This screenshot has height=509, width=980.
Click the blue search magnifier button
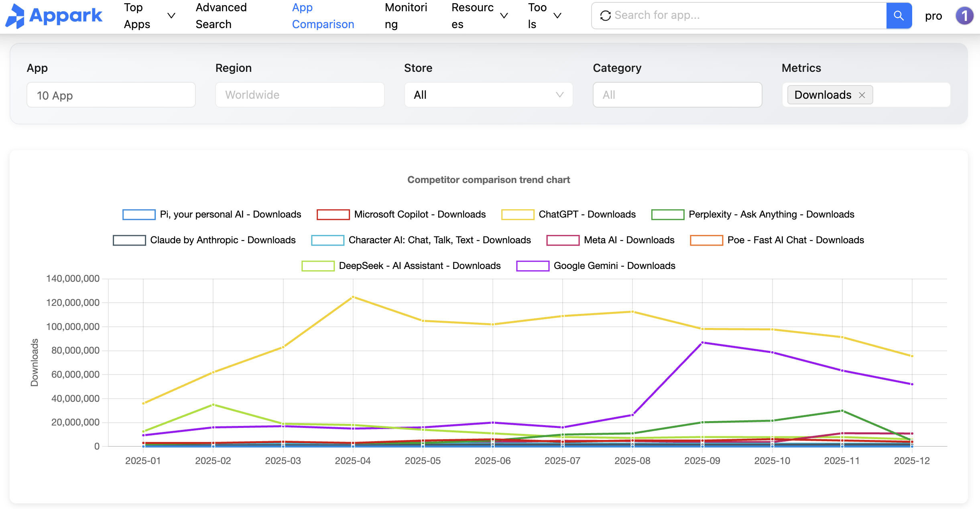[x=899, y=16]
